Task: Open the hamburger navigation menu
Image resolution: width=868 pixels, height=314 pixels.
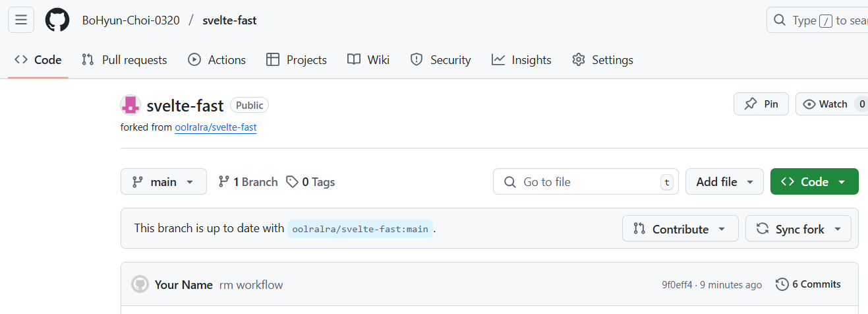Action: (21, 20)
